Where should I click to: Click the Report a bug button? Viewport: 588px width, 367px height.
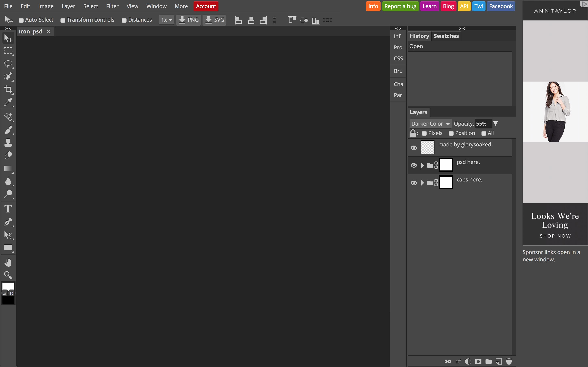tap(400, 6)
